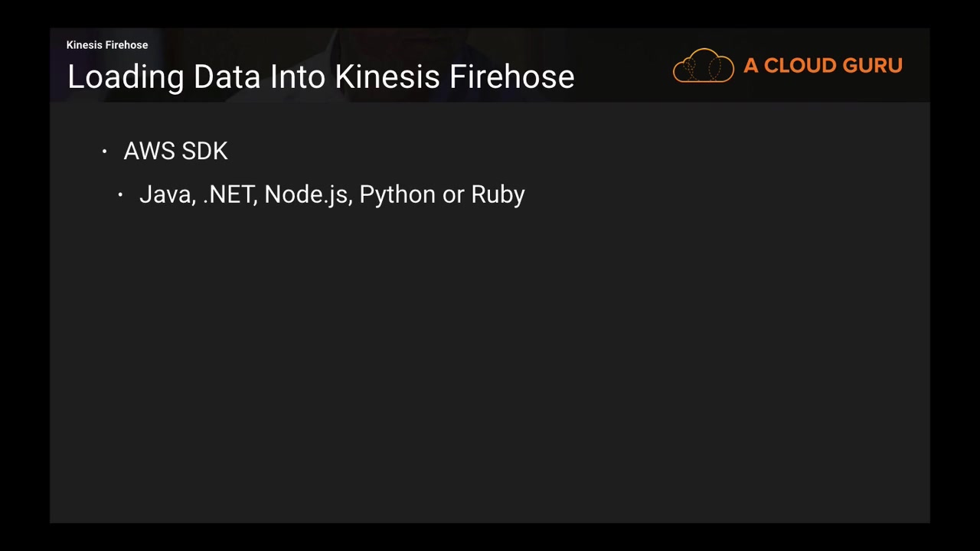The width and height of the screenshot is (980, 551).
Task: Click the ".NET" text in the sub-bullet
Action: pos(229,194)
